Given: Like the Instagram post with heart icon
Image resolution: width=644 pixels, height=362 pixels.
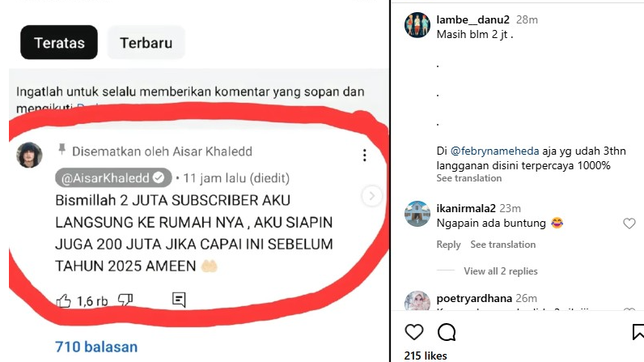Looking at the screenshot, I should coord(414,332).
